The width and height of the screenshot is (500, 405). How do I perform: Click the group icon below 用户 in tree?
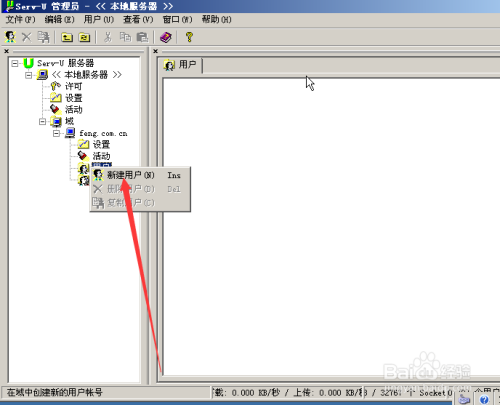83,180
